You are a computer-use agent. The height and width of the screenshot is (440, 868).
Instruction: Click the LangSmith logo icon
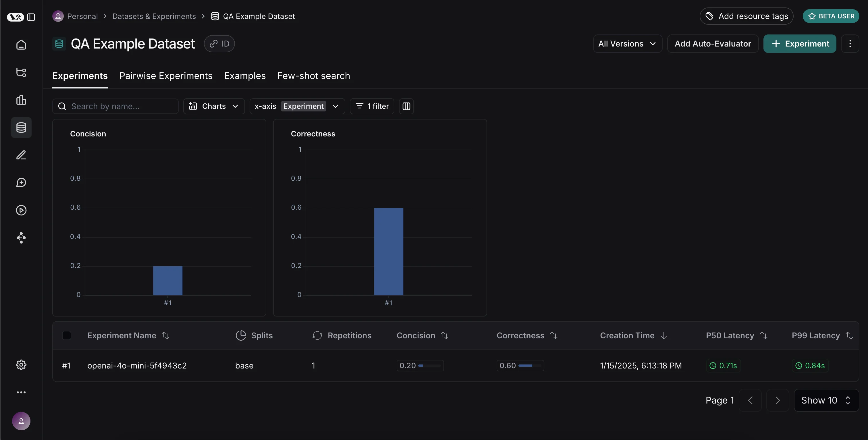[16, 17]
